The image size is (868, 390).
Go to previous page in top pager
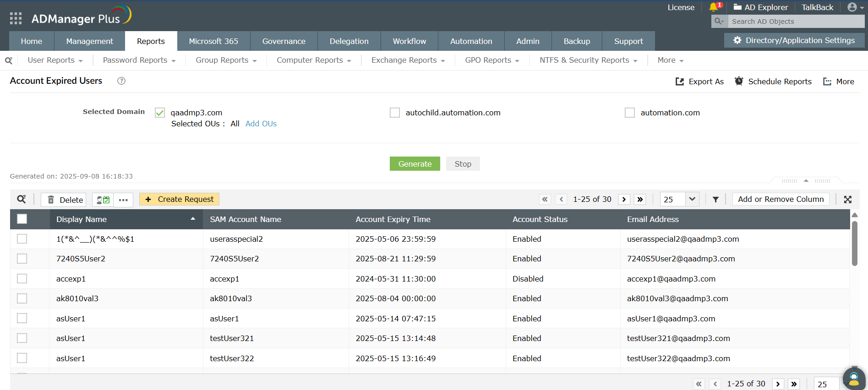point(561,199)
